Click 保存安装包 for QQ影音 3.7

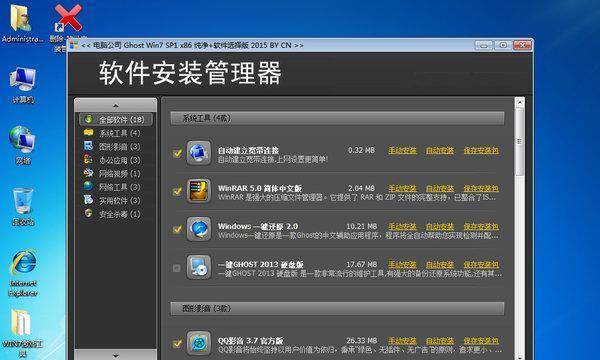pyautogui.click(x=481, y=340)
